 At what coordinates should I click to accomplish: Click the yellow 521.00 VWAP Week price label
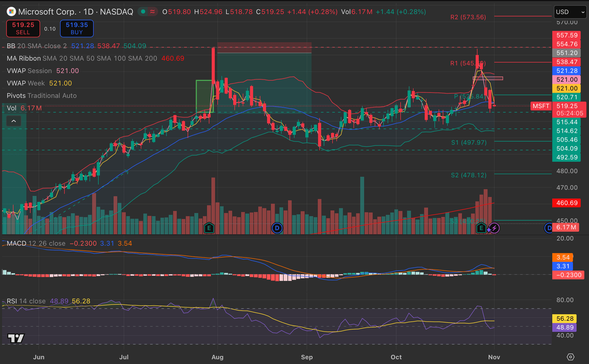point(567,88)
